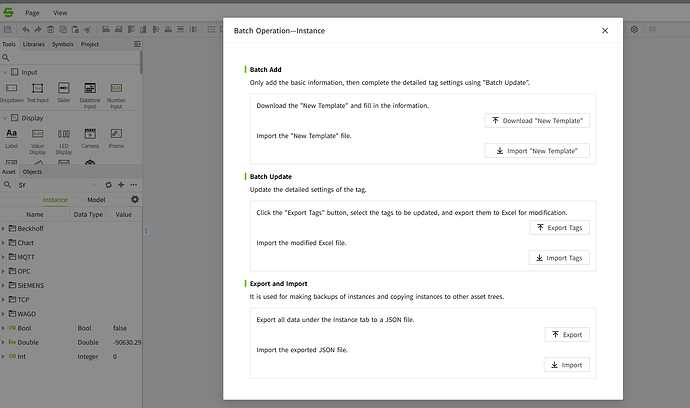Click the Import JSON button
The height and width of the screenshot is (408, 690).
567,365
